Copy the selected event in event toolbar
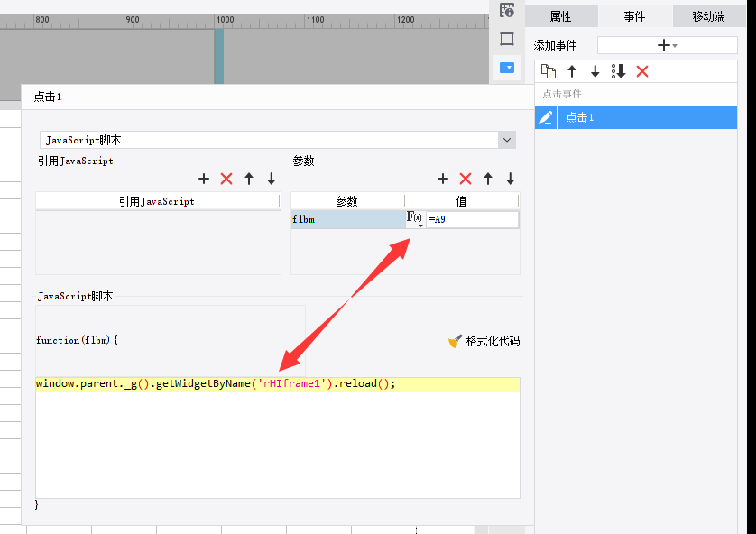 549,71
